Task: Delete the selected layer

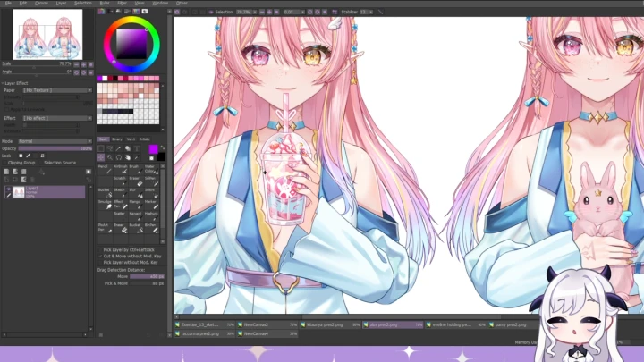Action: click(x=32, y=180)
